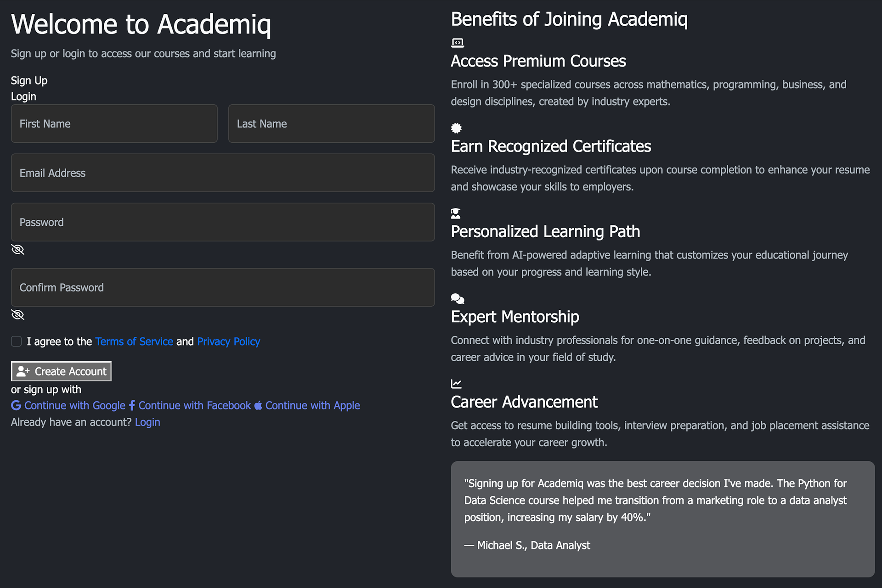Click the First Name input field

[114, 123]
